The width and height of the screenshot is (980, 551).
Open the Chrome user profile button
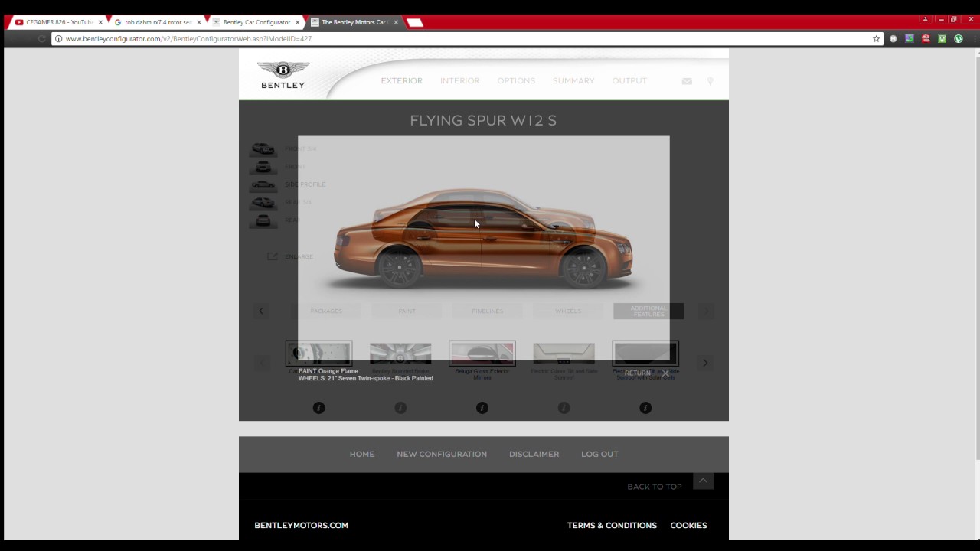point(925,19)
